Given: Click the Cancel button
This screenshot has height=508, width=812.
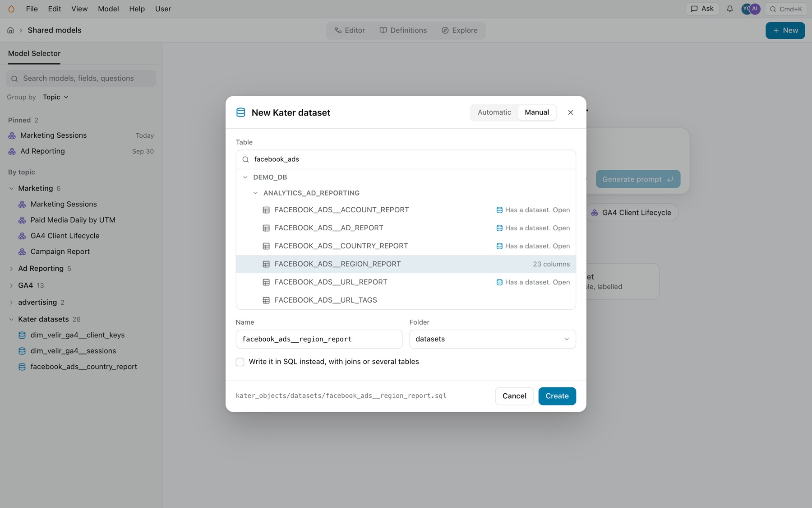Looking at the screenshot, I should 514,396.
